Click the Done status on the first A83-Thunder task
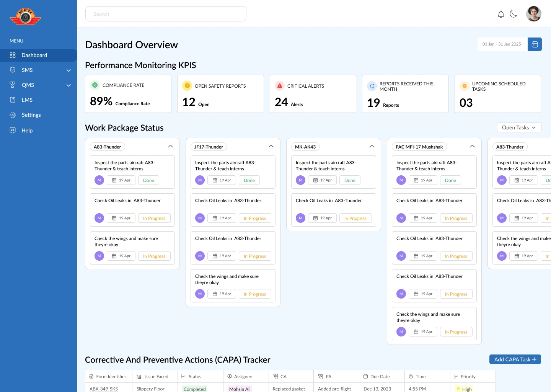Viewport: 551px width, 392px height. point(148,180)
